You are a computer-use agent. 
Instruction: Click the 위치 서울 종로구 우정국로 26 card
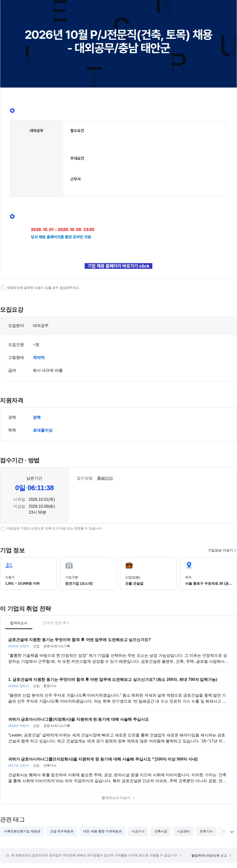pos(208,573)
